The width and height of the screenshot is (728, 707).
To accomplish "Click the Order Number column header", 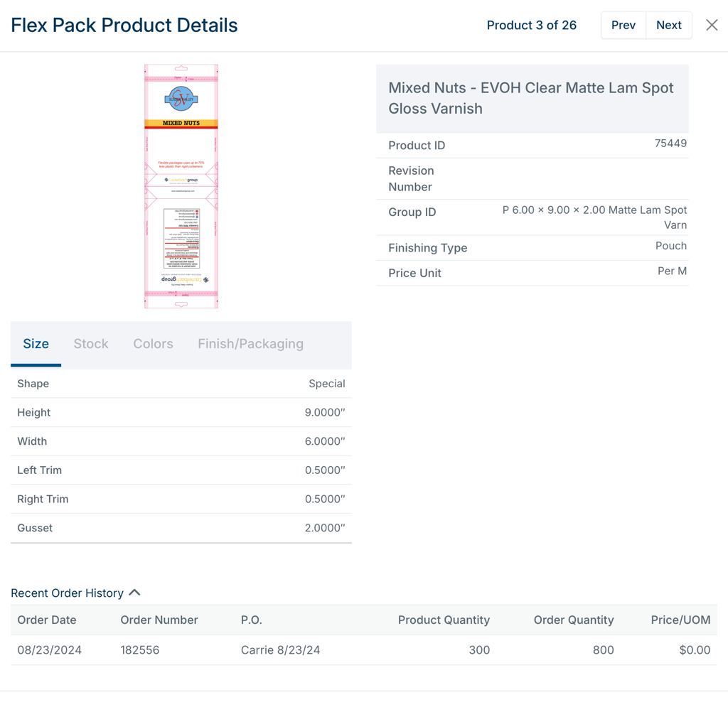I will tap(159, 620).
